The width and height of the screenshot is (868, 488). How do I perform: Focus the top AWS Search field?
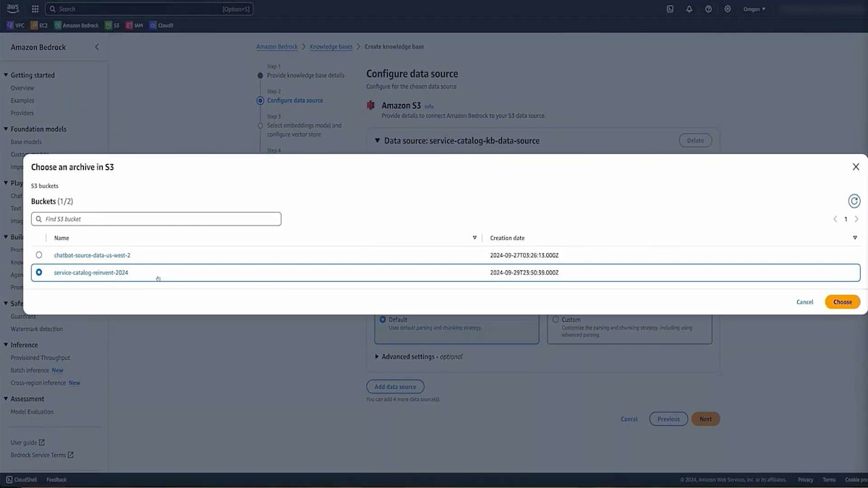(149, 9)
